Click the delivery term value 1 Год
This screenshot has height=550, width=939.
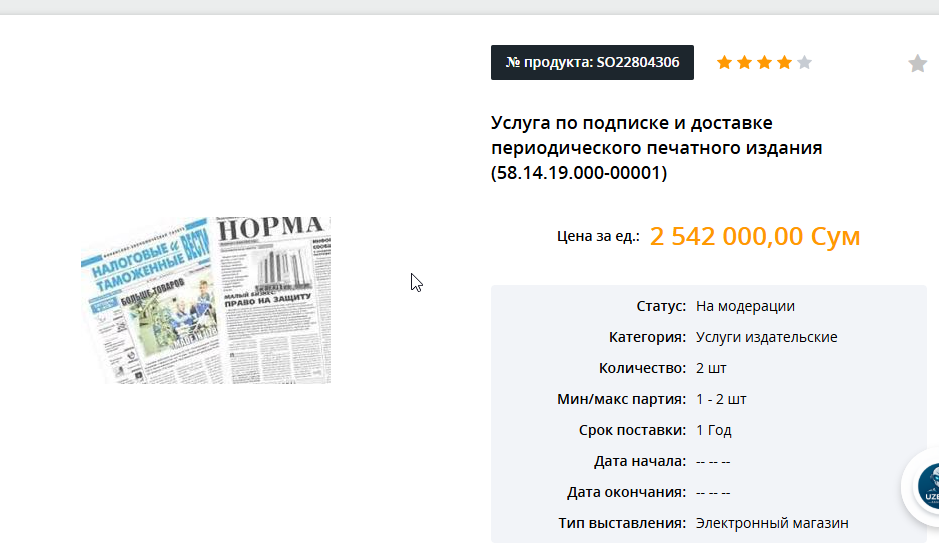click(x=714, y=430)
